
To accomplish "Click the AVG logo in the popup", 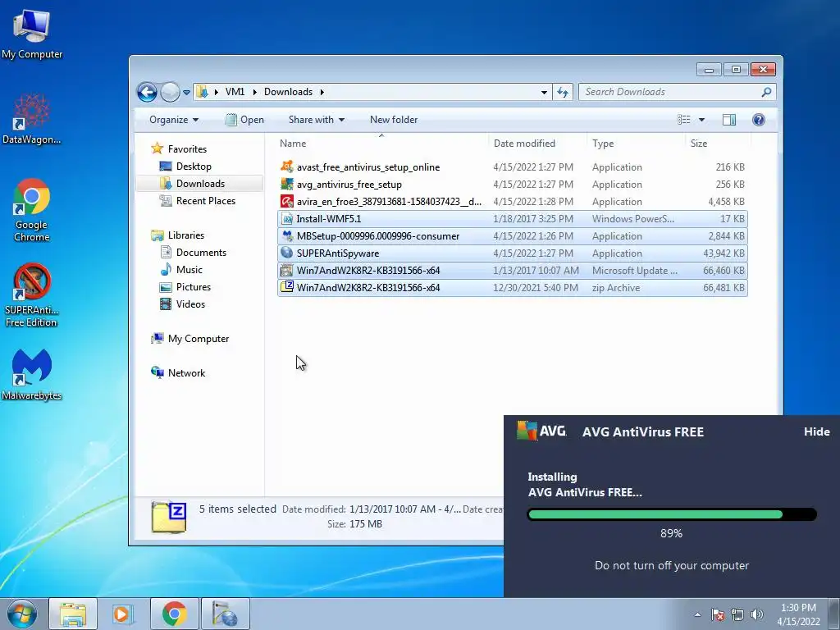I will 541,431.
